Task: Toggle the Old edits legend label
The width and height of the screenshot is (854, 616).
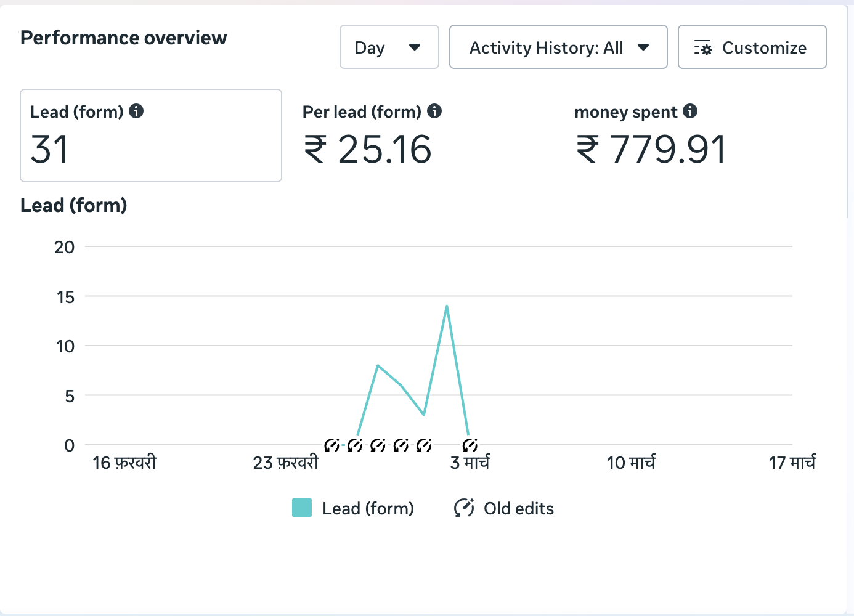Action: tap(518, 508)
